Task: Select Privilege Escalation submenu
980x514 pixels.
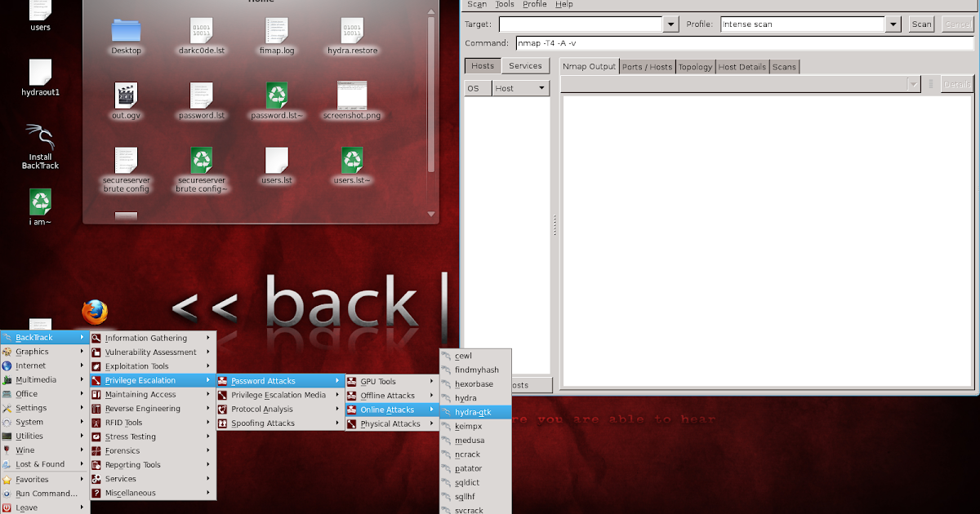Action: point(153,380)
